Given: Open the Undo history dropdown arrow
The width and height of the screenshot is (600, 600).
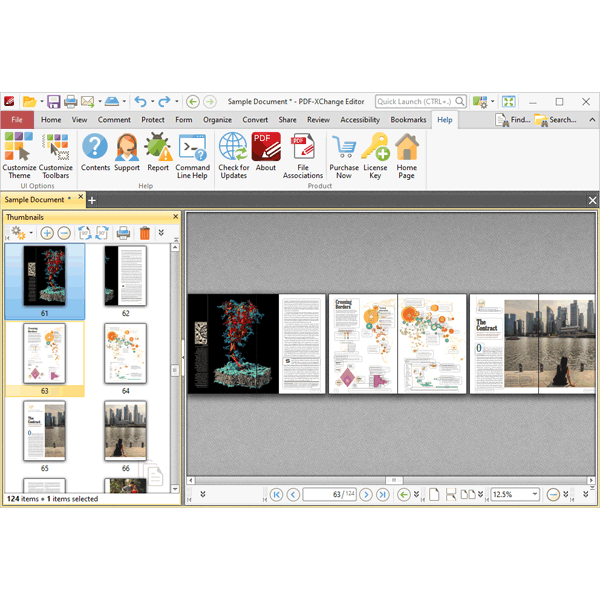Looking at the screenshot, I should [151, 102].
